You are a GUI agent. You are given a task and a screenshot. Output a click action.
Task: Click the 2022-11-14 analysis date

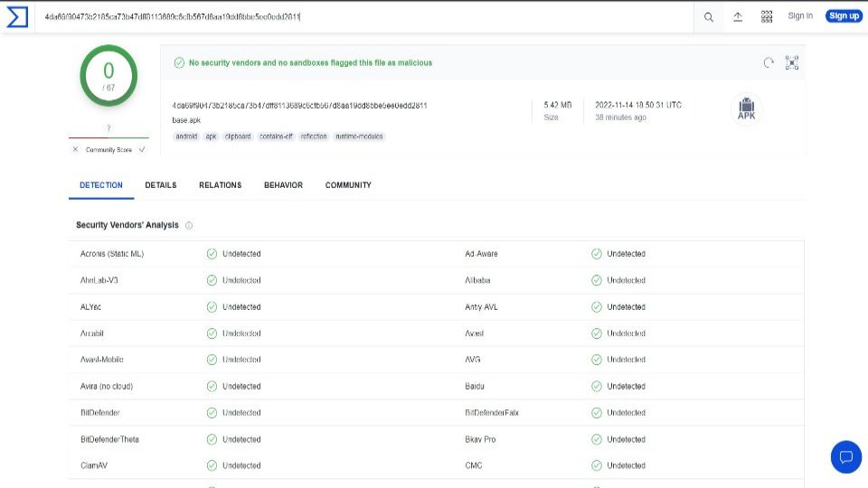coord(638,105)
